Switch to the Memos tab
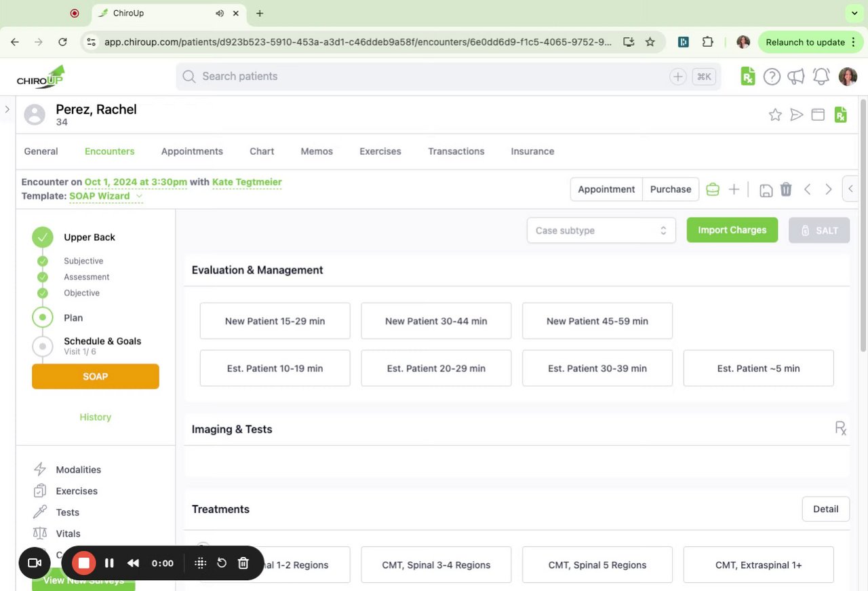Viewport: 868px width, 591px height. point(317,151)
